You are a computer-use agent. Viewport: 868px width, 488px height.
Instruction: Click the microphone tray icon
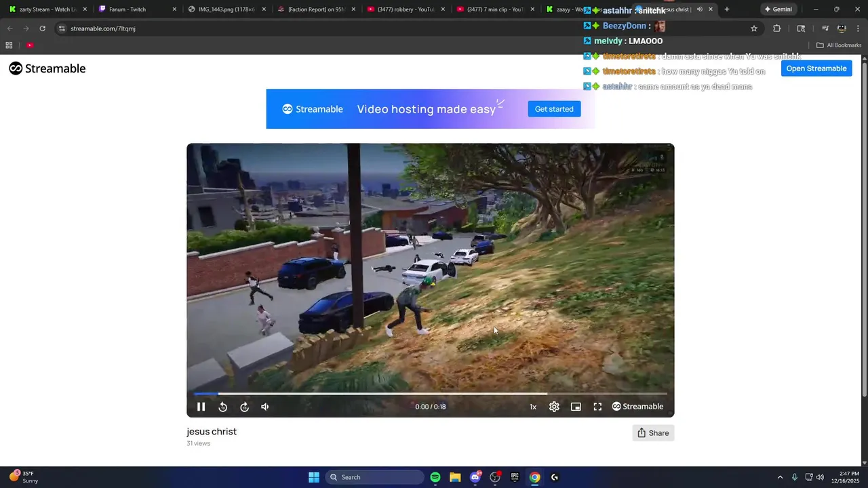[795, 477]
